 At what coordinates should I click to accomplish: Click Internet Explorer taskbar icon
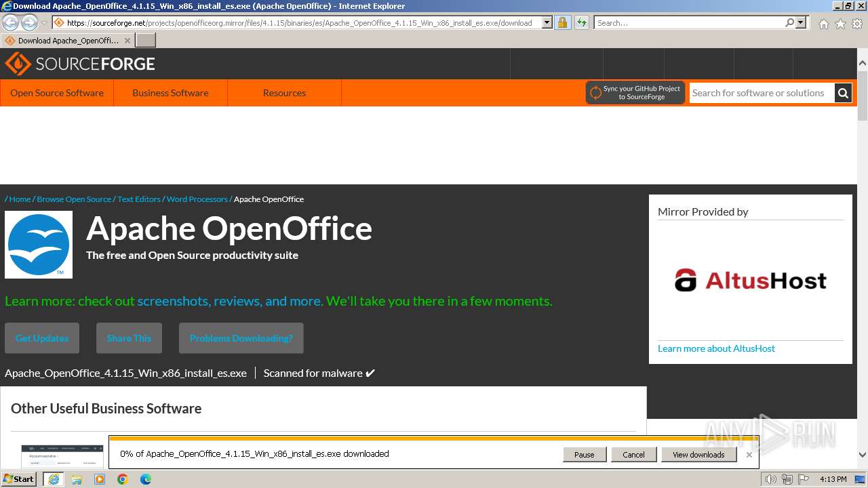[x=53, y=479]
